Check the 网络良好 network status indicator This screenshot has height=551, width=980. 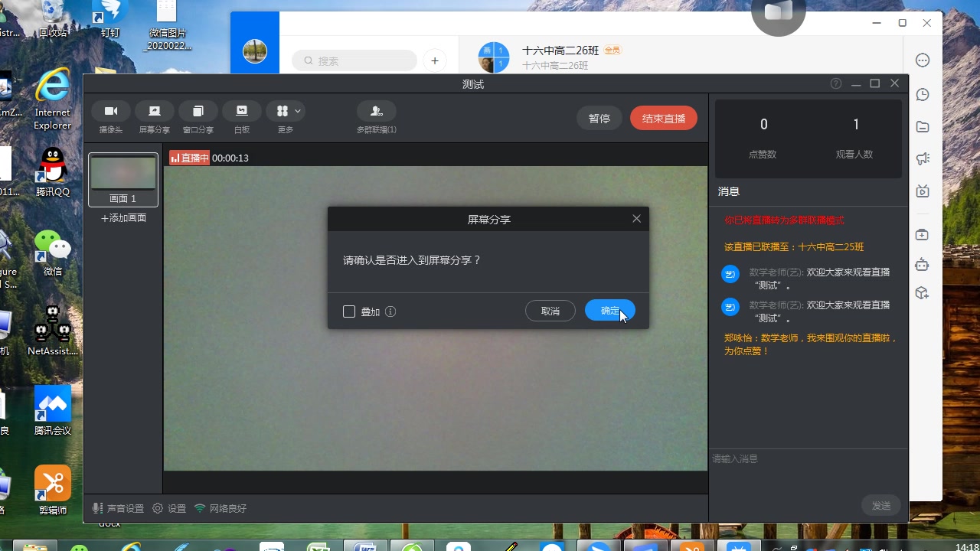220,508
